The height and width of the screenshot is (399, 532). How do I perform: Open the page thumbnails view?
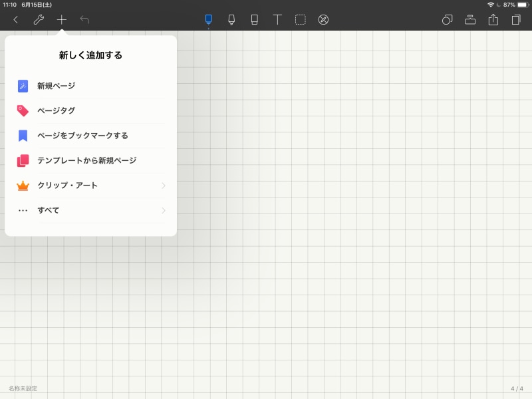[x=515, y=19]
